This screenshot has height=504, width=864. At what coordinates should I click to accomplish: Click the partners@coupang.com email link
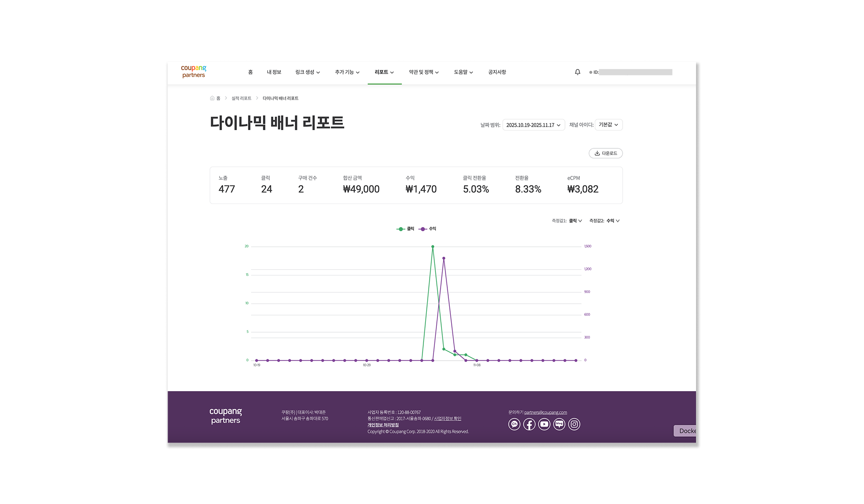click(x=545, y=412)
